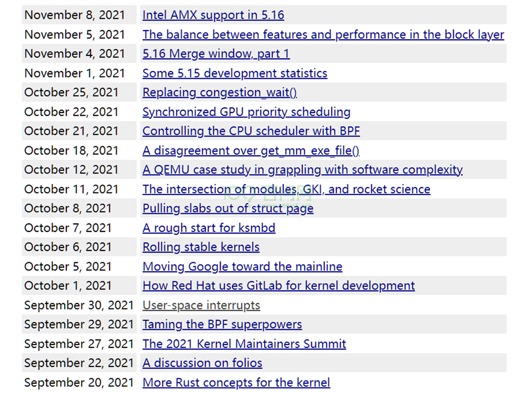The height and width of the screenshot is (393, 532).
Task: Open the Rolling stable kernels article
Action: click(201, 247)
